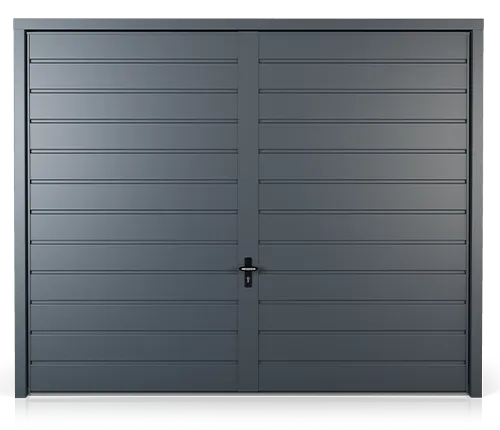Select the black handle backplate's upper end
500x430 pixels.
[x=248, y=261]
